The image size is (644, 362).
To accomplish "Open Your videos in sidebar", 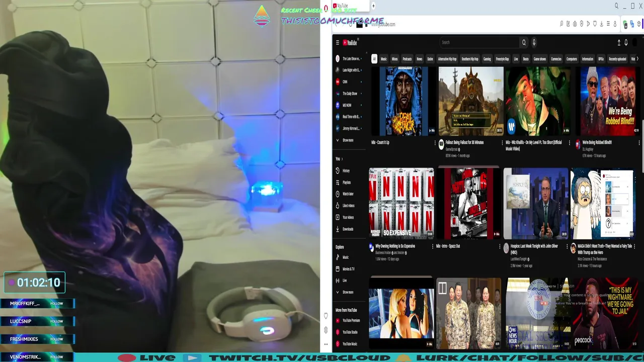I will tap(348, 217).
